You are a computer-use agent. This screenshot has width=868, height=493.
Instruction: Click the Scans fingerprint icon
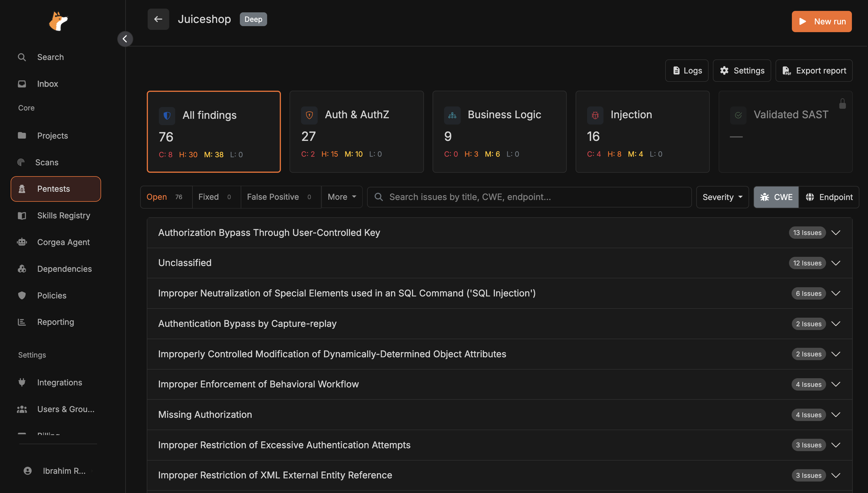21,162
